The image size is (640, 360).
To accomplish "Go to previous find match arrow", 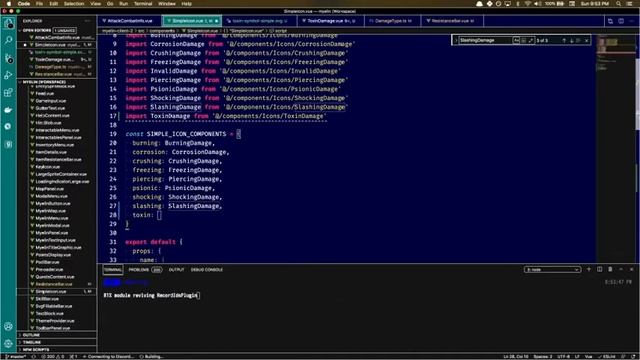I will pos(564,40).
